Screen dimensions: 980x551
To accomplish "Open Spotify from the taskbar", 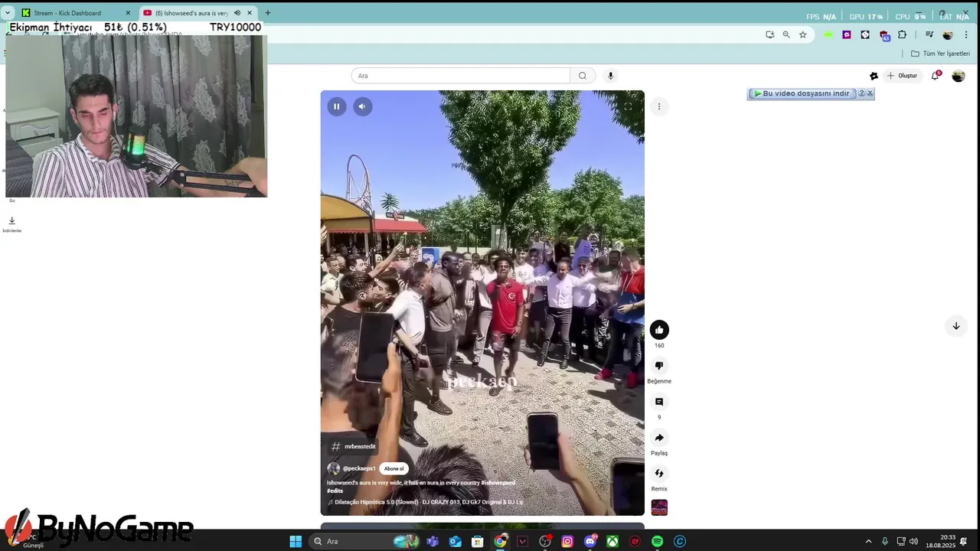I will 657,541.
